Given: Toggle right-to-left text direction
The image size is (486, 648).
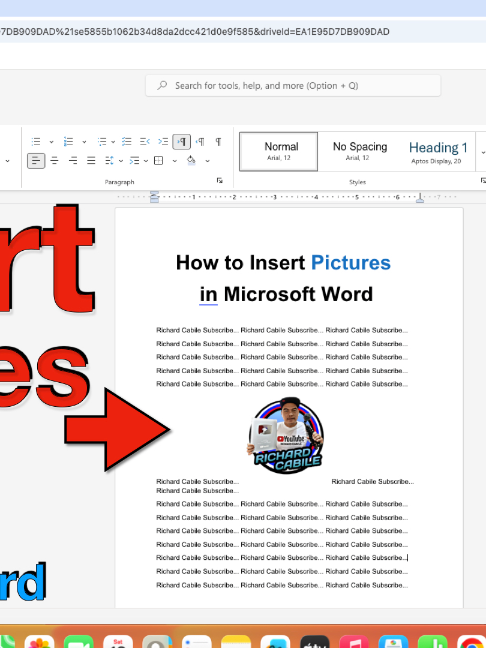Looking at the screenshot, I should 200,142.
